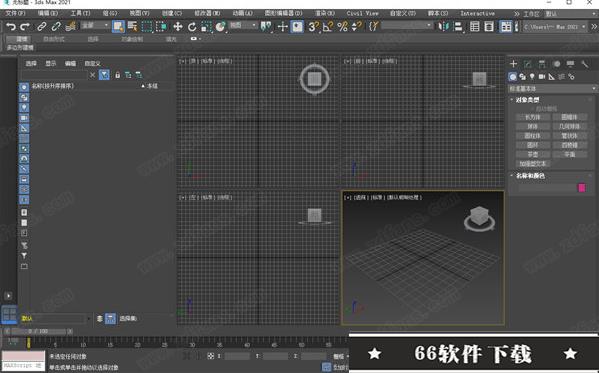Toggle the 3D Snaps button

(313, 26)
